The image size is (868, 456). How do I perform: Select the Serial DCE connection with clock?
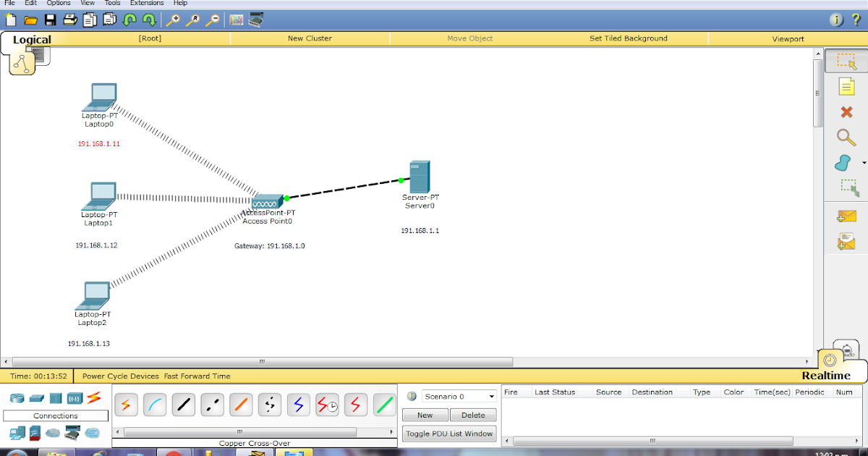pyautogui.click(x=327, y=405)
